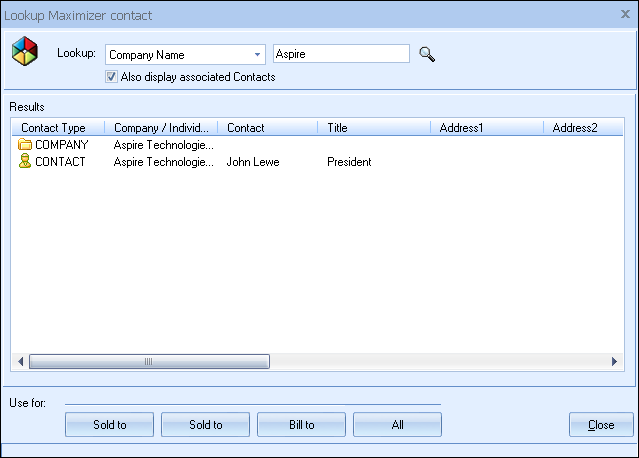The width and height of the screenshot is (639, 458).
Task: Click the Contact column header
Action: [268, 128]
